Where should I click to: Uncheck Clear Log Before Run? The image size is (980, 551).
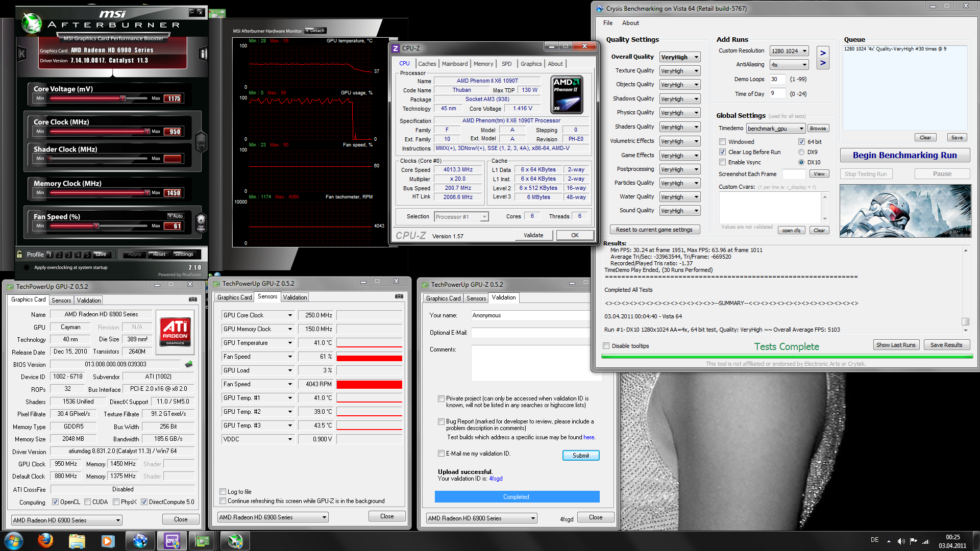[x=722, y=152]
